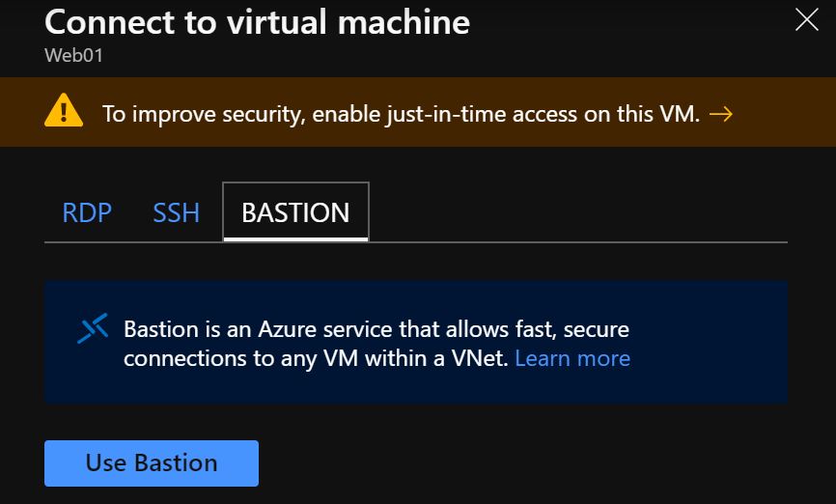
Task: Click the blue Azure Bastion service icon
Action: point(93,329)
